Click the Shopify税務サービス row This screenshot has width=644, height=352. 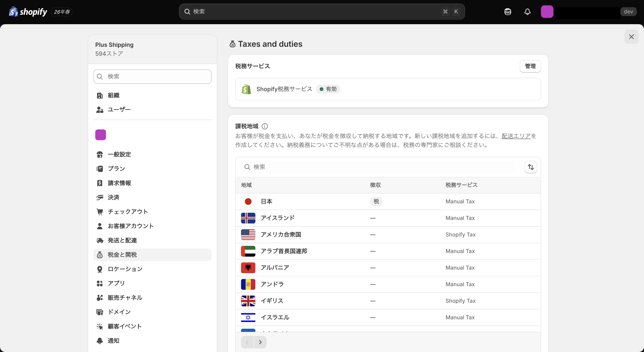(x=388, y=89)
